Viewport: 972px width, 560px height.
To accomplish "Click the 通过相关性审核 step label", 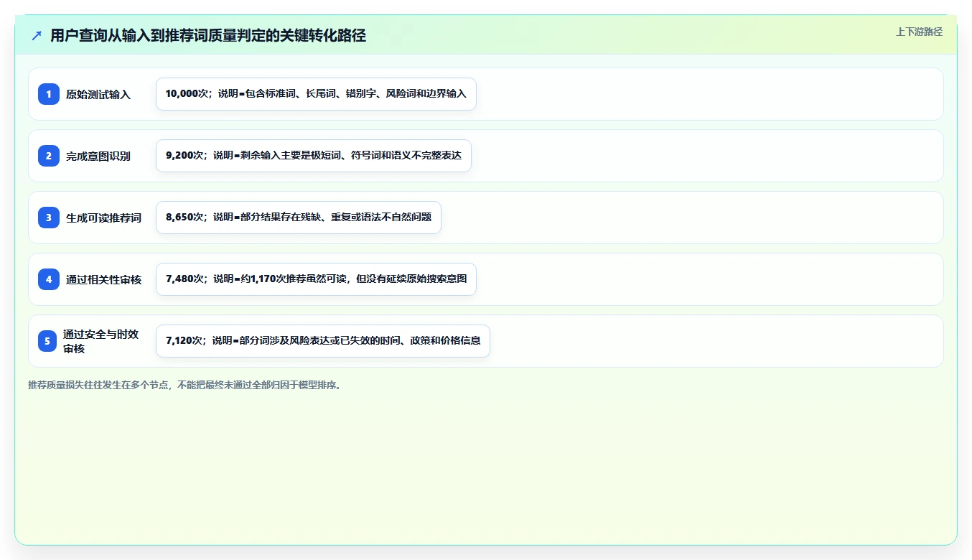I will click(104, 279).
